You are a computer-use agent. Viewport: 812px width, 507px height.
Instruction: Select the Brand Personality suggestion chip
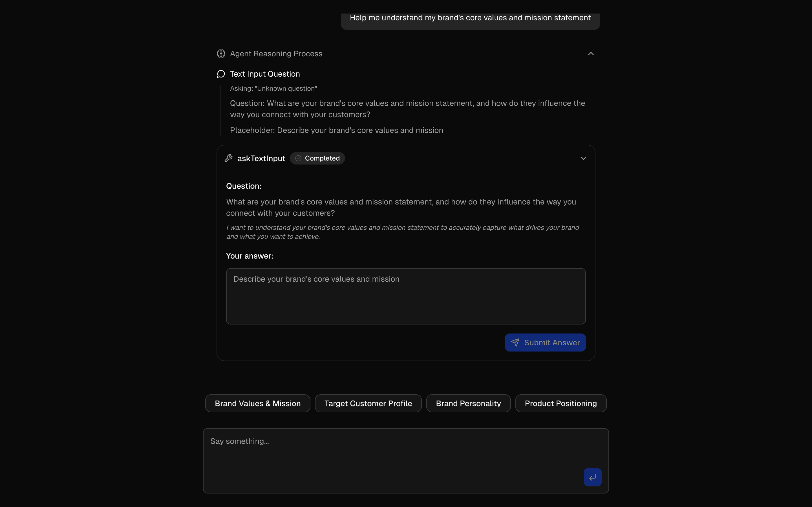[x=468, y=403]
